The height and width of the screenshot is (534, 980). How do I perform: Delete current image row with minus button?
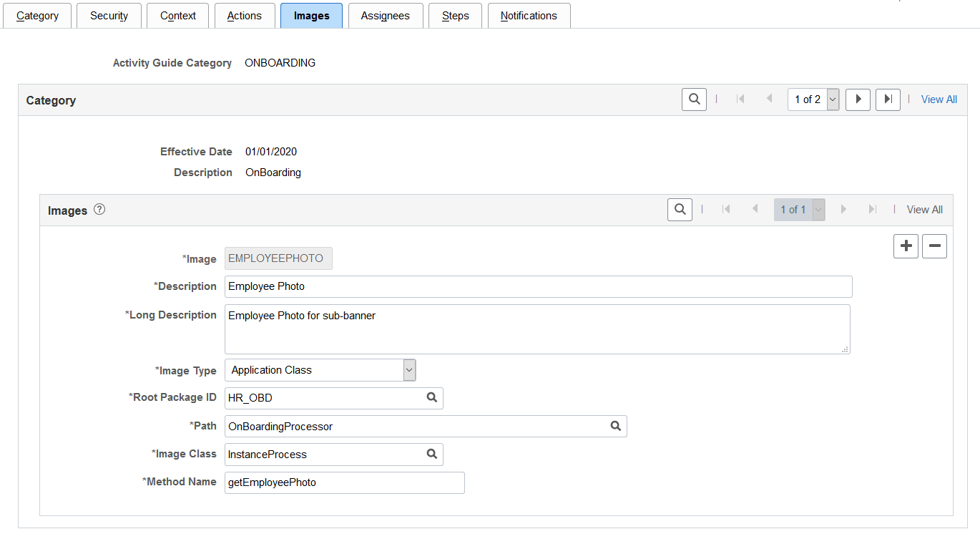click(x=934, y=246)
